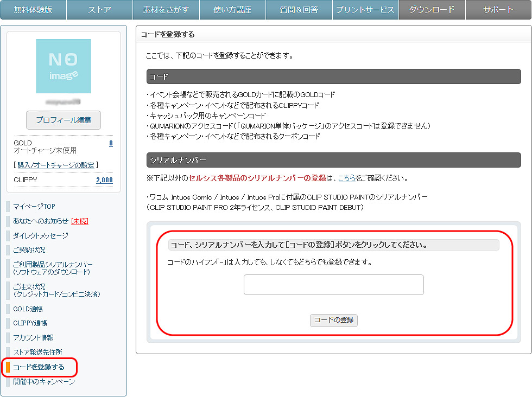Click the NO image profile picture

click(64, 66)
